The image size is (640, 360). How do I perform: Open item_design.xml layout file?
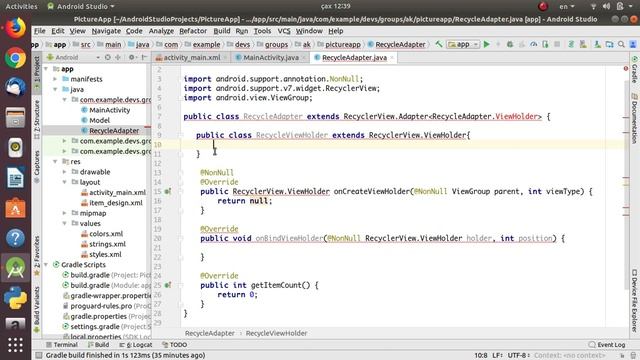[x=116, y=203]
